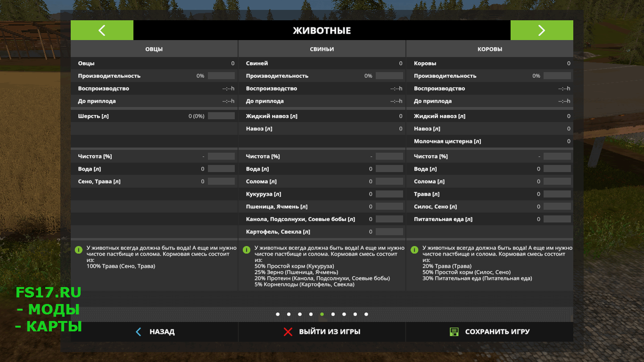Jump to eighth page indicator dot
Image resolution: width=644 pixels, height=362 pixels.
click(x=355, y=314)
